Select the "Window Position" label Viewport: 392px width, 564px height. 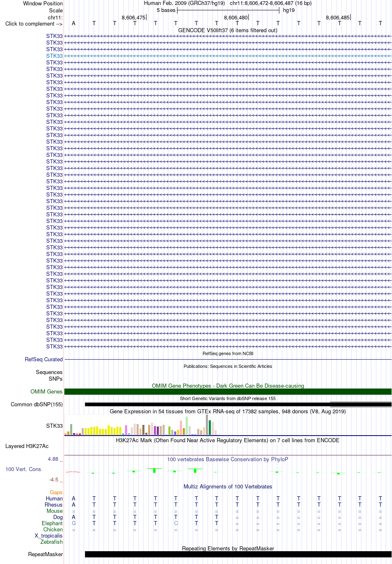pos(43,3)
